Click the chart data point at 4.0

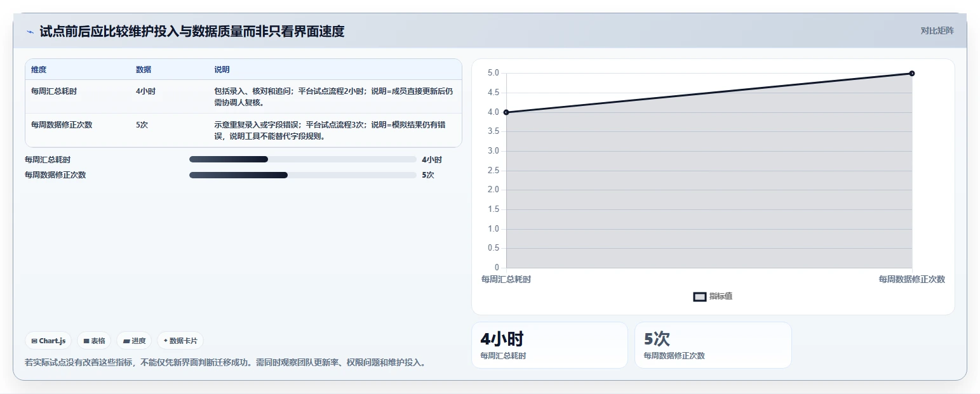[x=506, y=112]
